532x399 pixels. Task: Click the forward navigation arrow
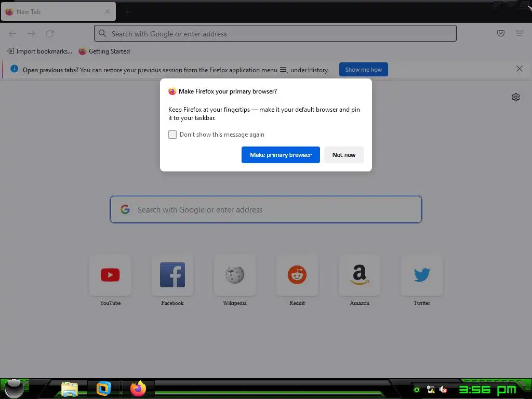click(31, 34)
